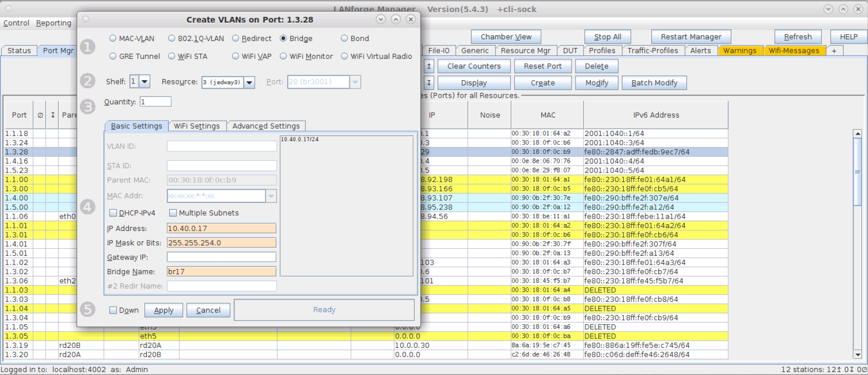Pick the WiFi Virtual Radio option
Screen dimensions: 868x375
tap(344, 56)
